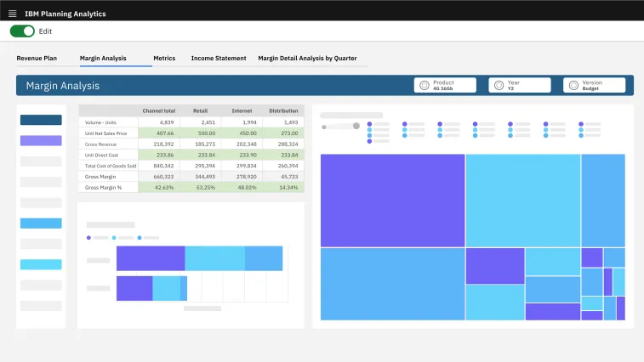The width and height of the screenshot is (644, 362).
Task: Turn off the Edit mode toggle
Action: [23, 31]
